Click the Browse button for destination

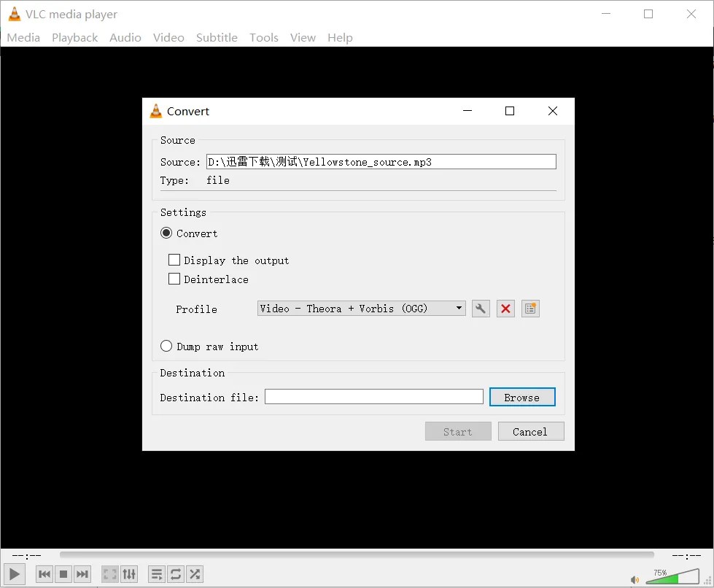pos(522,397)
